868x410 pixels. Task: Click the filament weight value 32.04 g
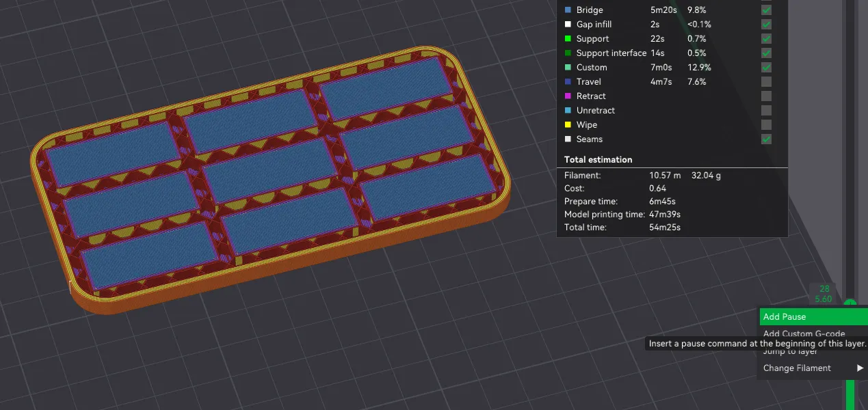coord(706,176)
